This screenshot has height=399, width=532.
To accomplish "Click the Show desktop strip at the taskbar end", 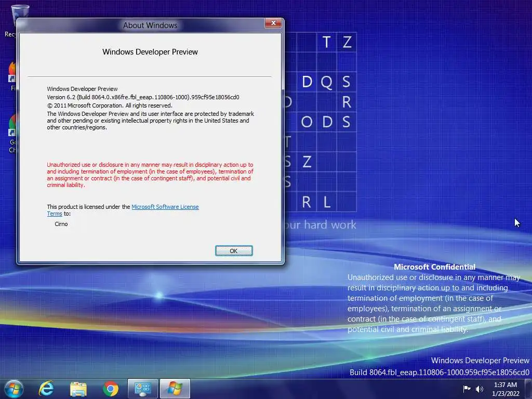I will pos(528,389).
